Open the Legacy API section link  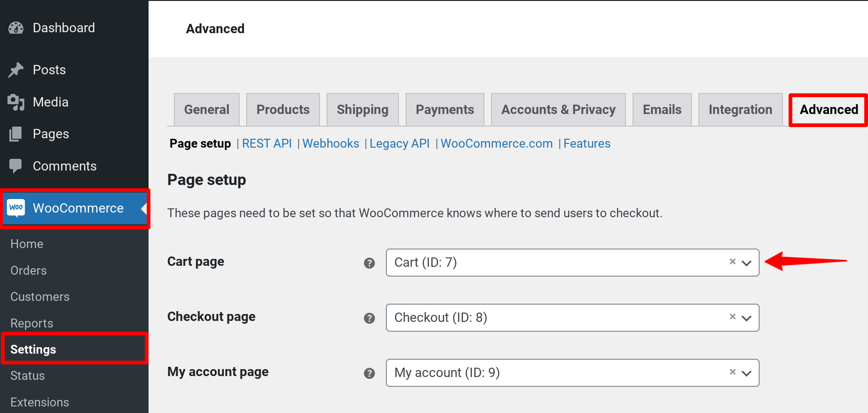coord(399,143)
